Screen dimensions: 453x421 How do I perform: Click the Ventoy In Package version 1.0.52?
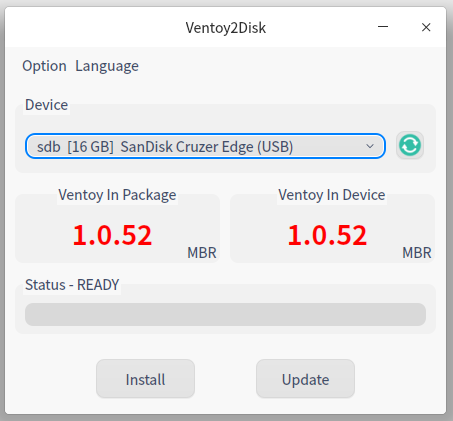[112, 235]
